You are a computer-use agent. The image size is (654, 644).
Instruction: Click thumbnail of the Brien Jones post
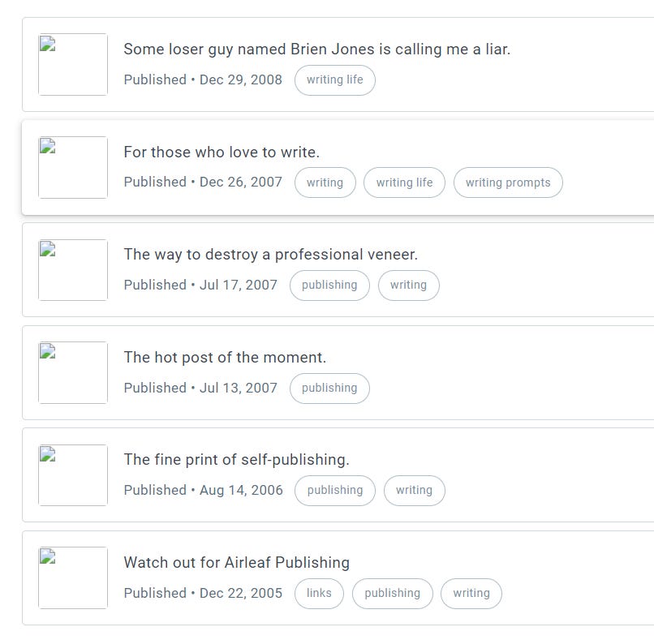(73, 65)
